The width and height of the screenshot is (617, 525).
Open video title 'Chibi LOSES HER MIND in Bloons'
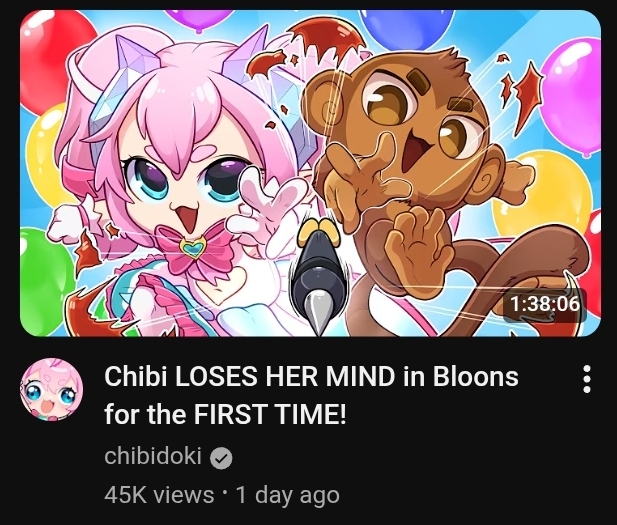pyautogui.click(x=311, y=376)
